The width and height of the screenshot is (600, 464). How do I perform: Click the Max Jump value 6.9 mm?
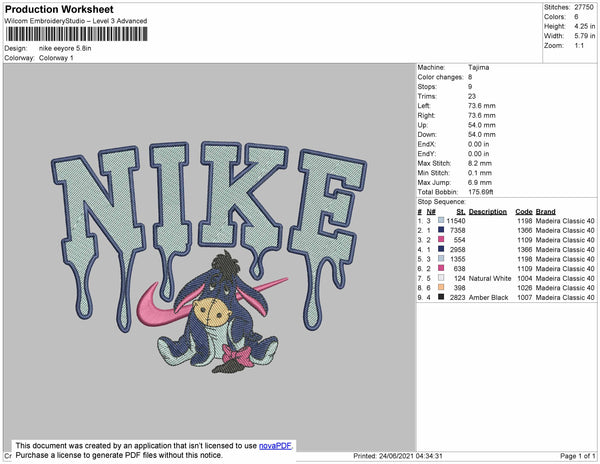tap(480, 182)
